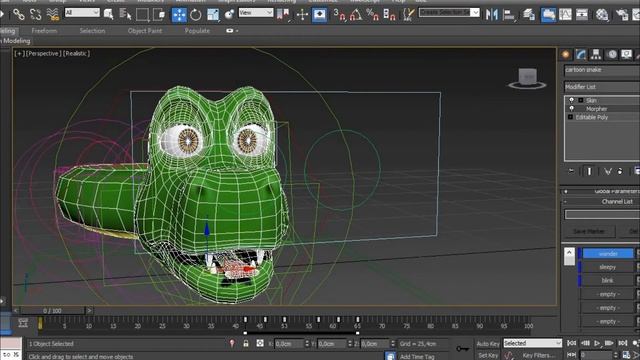Toggle the Angle Snap button
Screen dimensions: 640x360
tap(356, 15)
